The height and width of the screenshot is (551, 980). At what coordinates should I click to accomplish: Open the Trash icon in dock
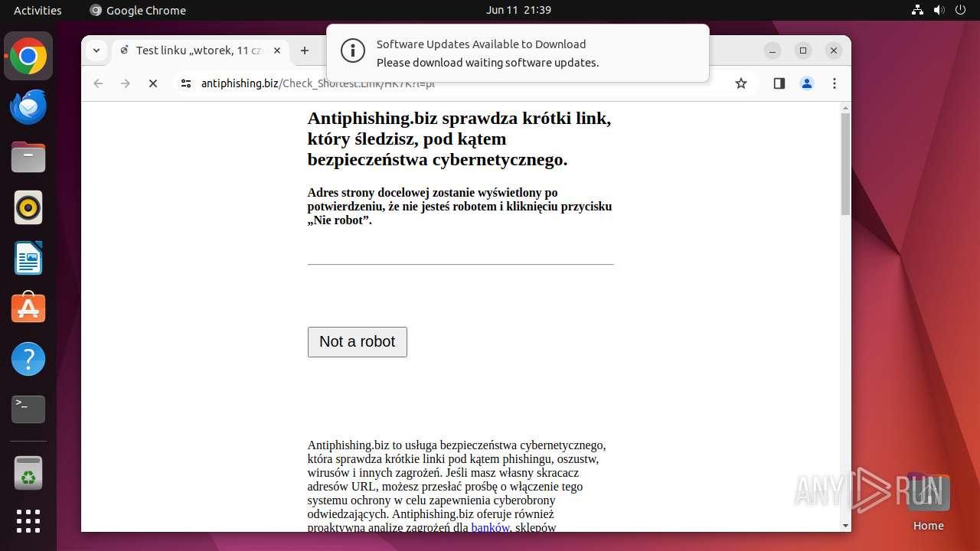click(x=28, y=473)
